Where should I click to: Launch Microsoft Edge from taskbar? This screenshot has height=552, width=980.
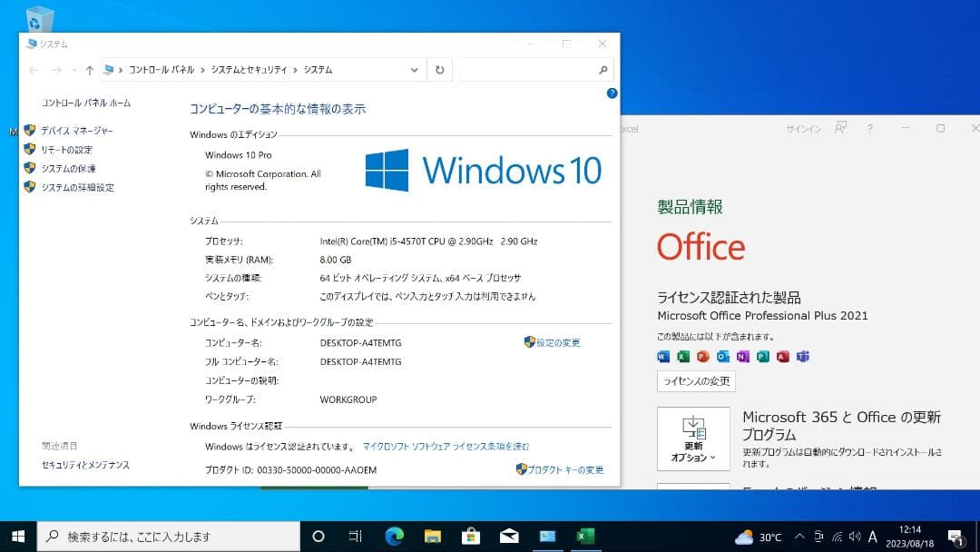(395, 537)
